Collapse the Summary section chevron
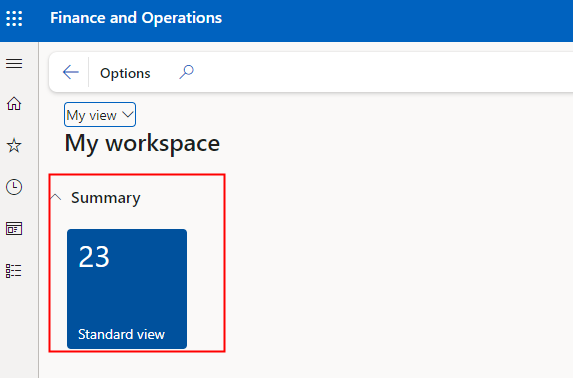 (56, 197)
